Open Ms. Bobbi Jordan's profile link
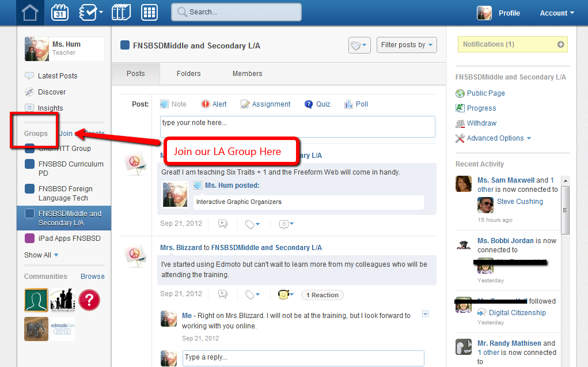This screenshot has height=367, width=588. coord(506,241)
